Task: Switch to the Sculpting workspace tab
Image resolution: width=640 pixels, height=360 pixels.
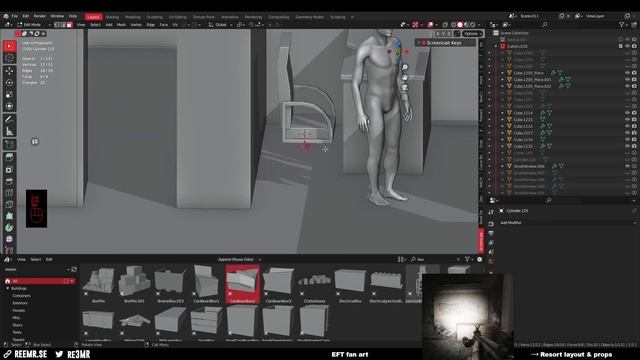Action: coord(154,17)
